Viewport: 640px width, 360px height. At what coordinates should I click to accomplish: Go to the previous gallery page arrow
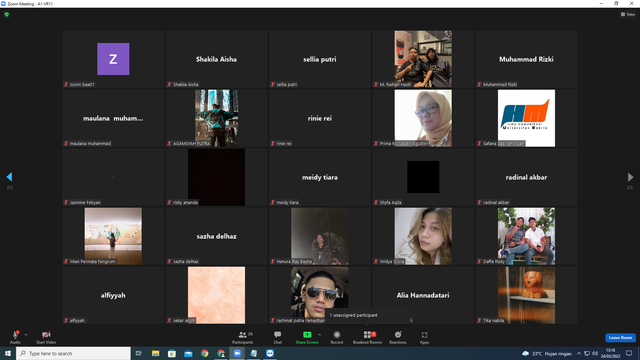pyautogui.click(x=9, y=177)
